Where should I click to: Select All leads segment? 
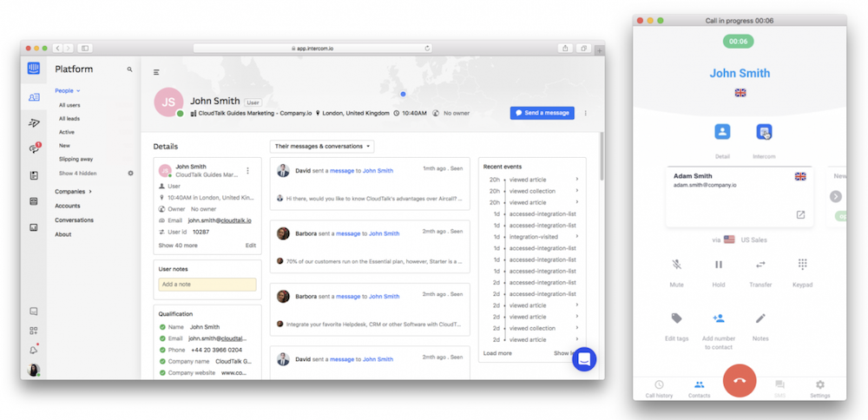pyautogui.click(x=69, y=118)
